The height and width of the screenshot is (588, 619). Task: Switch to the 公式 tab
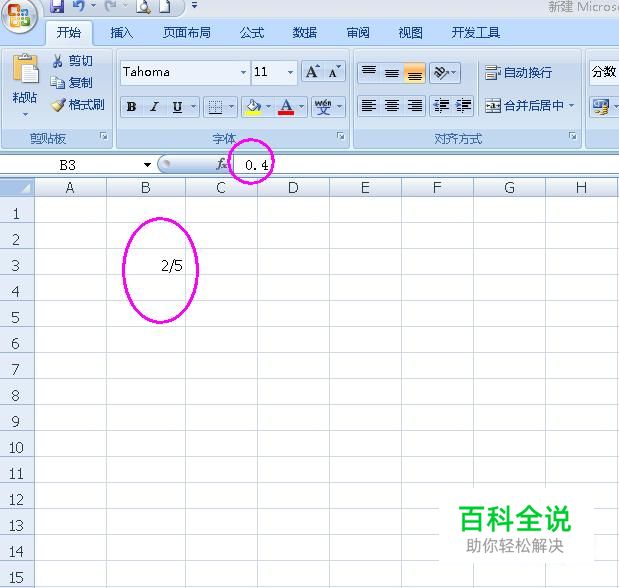click(x=252, y=32)
